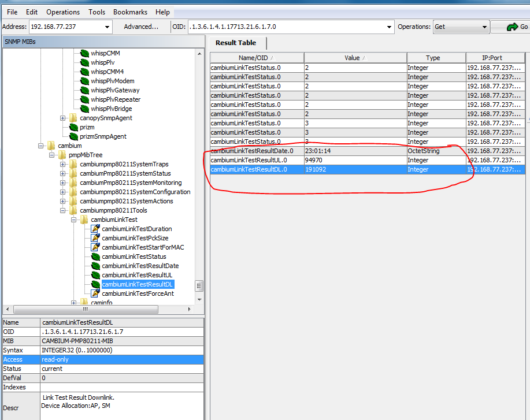Click the whispCMM leaf icon
Screen dimensions: 530x420
point(84,53)
